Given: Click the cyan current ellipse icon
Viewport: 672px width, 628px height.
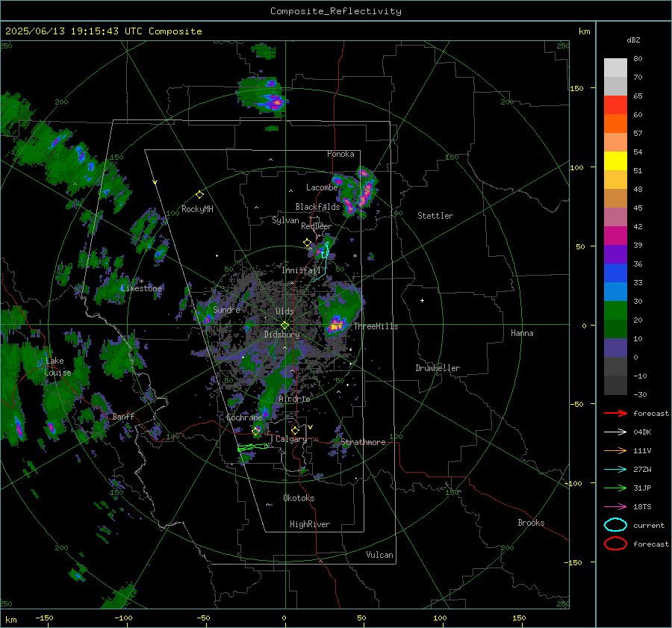Looking at the screenshot, I should (615, 525).
